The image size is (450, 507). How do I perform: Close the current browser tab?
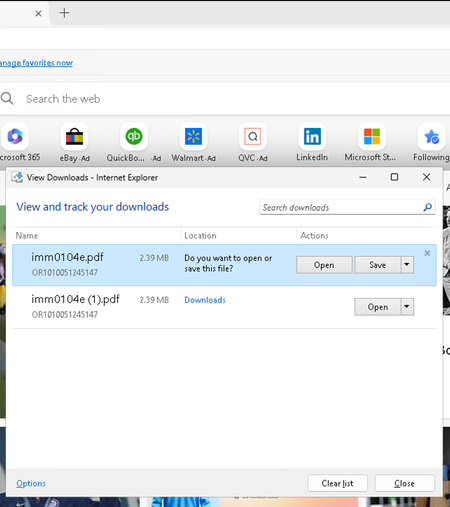38,13
